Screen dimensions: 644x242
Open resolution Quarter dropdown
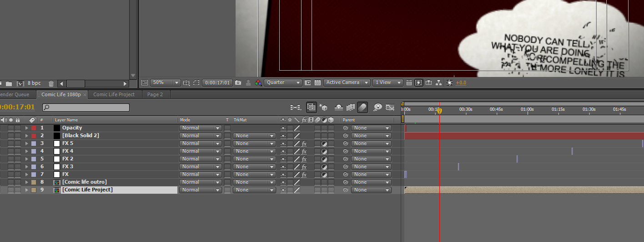(x=283, y=82)
